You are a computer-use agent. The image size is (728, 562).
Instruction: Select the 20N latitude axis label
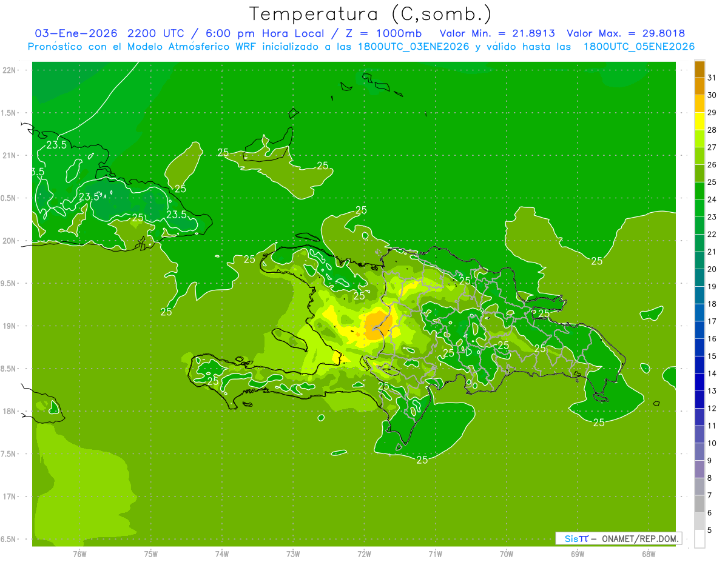[9, 241]
